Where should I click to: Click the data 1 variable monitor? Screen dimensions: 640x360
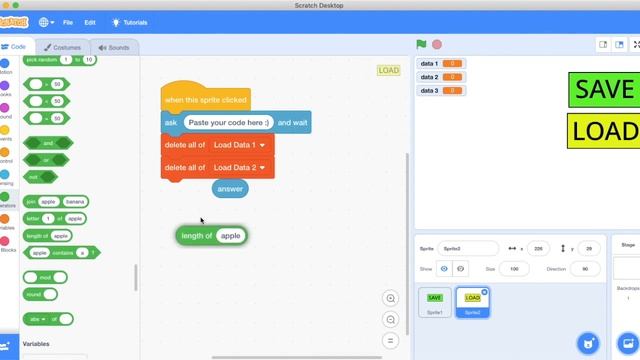click(441, 64)
